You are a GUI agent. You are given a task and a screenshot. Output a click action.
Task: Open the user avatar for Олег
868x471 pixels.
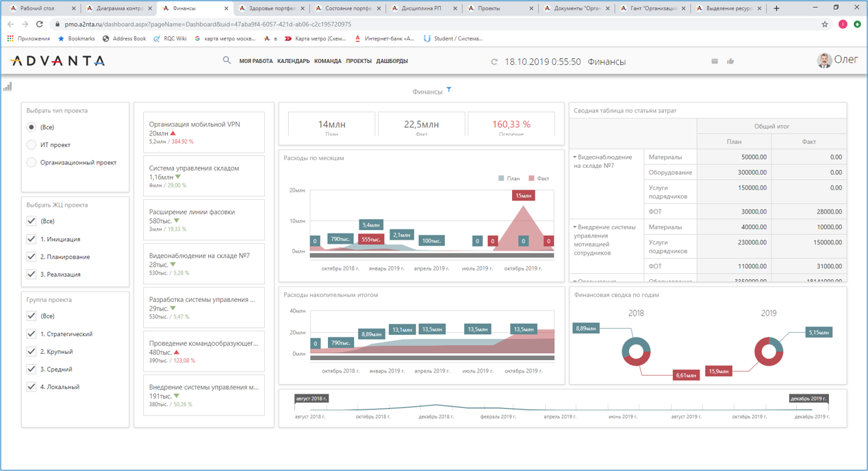point(824,61)
